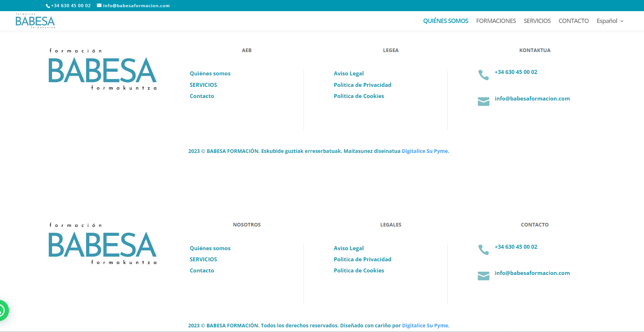Image resolution: width=644 pixels, height=332 pixels.
Task: Open Digitalice Su Pyme link in Basque copyright
Action: (425, 151)
